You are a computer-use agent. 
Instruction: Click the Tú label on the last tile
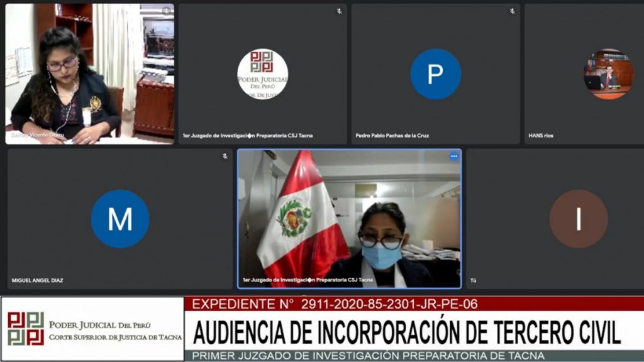[x=473, y=280]
